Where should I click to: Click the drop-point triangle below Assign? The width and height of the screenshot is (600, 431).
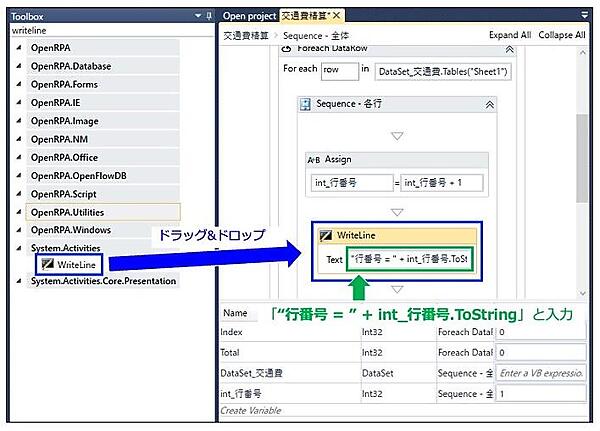point(397,212)
